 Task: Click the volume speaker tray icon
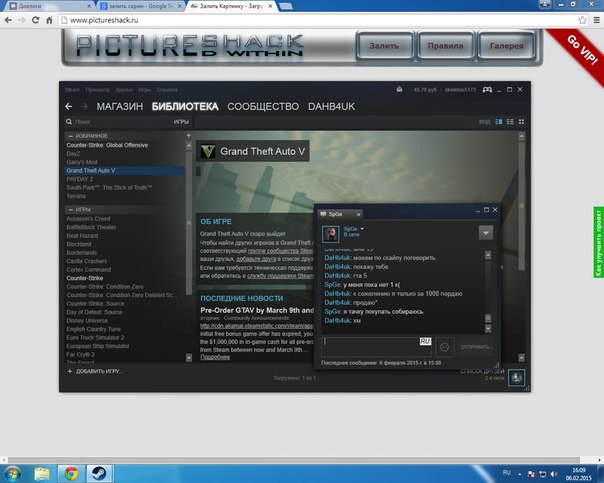tap(554, 474)
